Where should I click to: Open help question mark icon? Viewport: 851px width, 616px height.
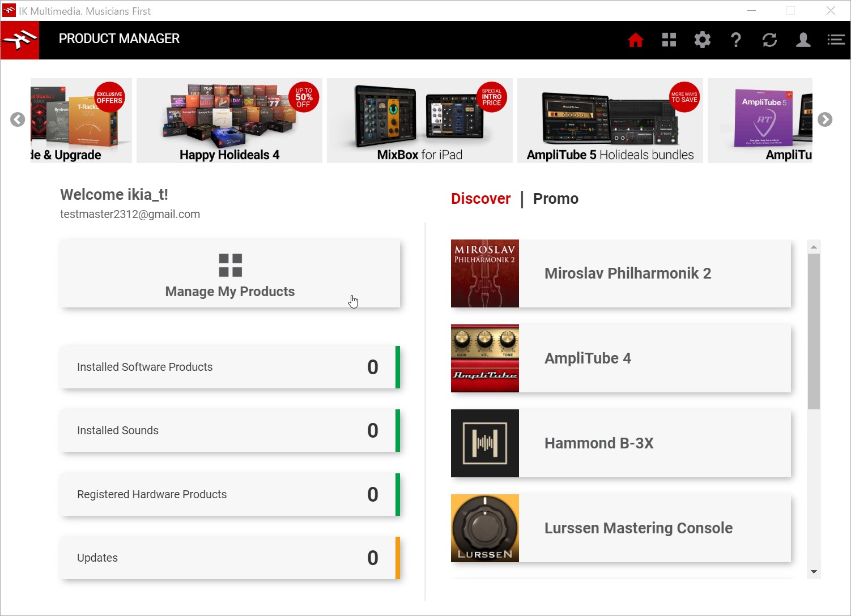tap(736, 40)
